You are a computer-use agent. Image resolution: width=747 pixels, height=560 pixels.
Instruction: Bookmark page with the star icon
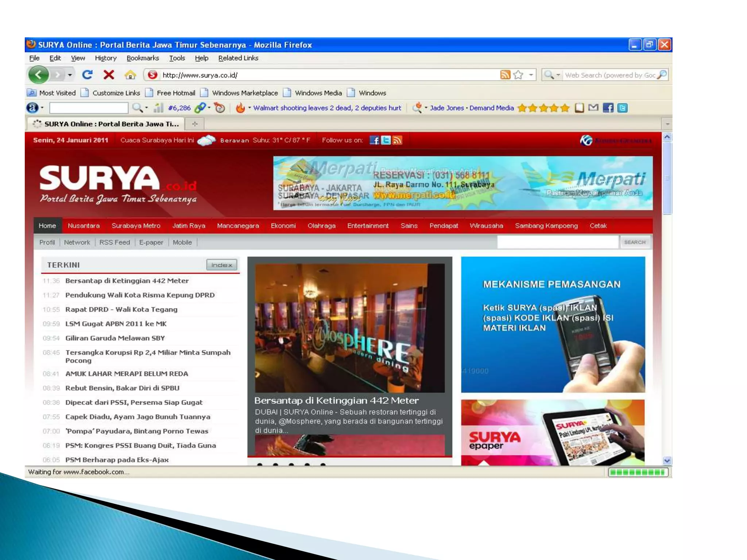tap(518, 75)
